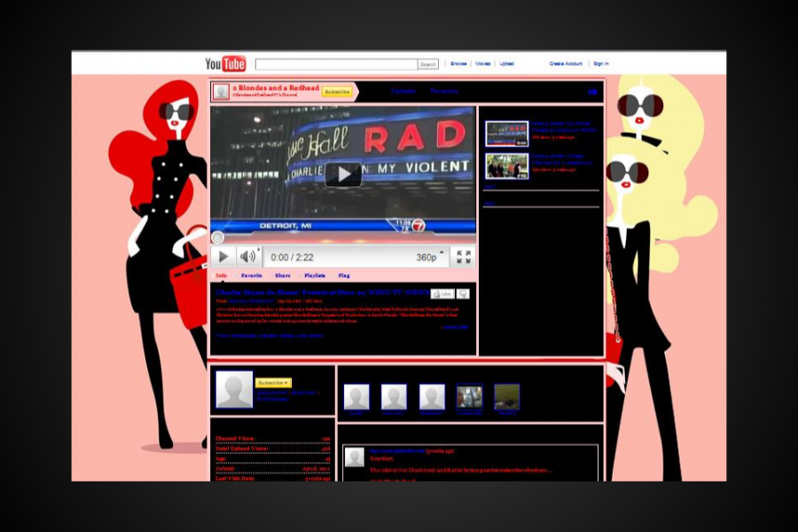Image resolution: width=798 pixels, height=532 pixels.
Task: Click the large play overlay on the video
Action: tap(343, 174)
